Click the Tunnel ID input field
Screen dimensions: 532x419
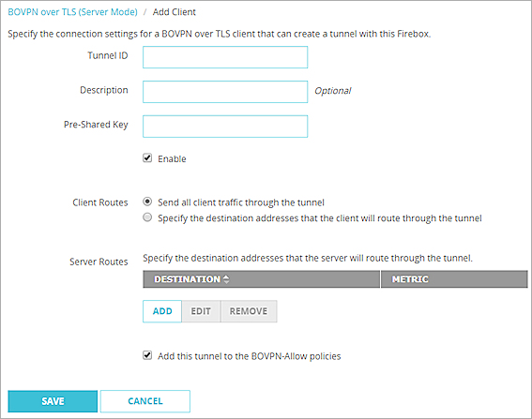(225, 57)
